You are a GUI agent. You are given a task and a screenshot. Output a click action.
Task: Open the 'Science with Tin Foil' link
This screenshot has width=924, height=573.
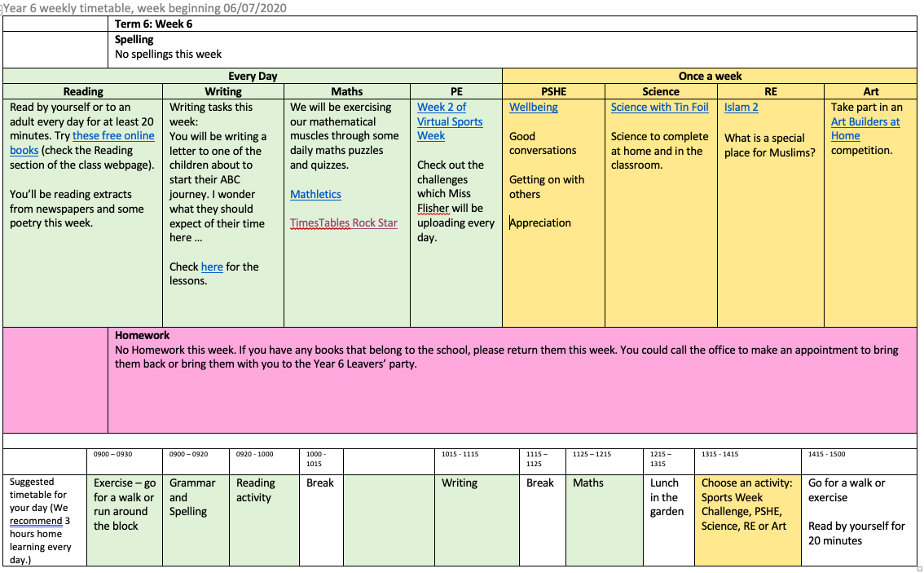coord(659,107)
